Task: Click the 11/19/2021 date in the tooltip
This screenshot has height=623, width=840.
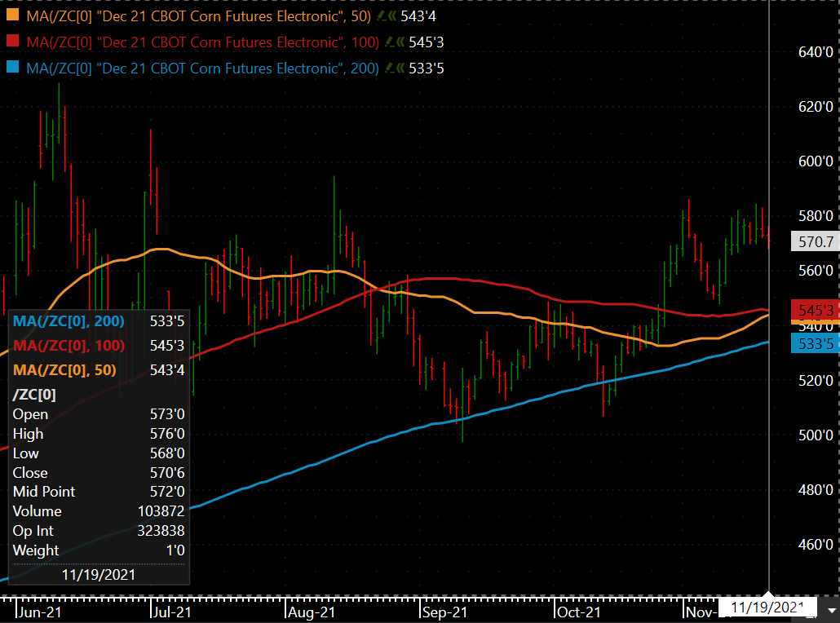Action: click(x=99, y=575)
